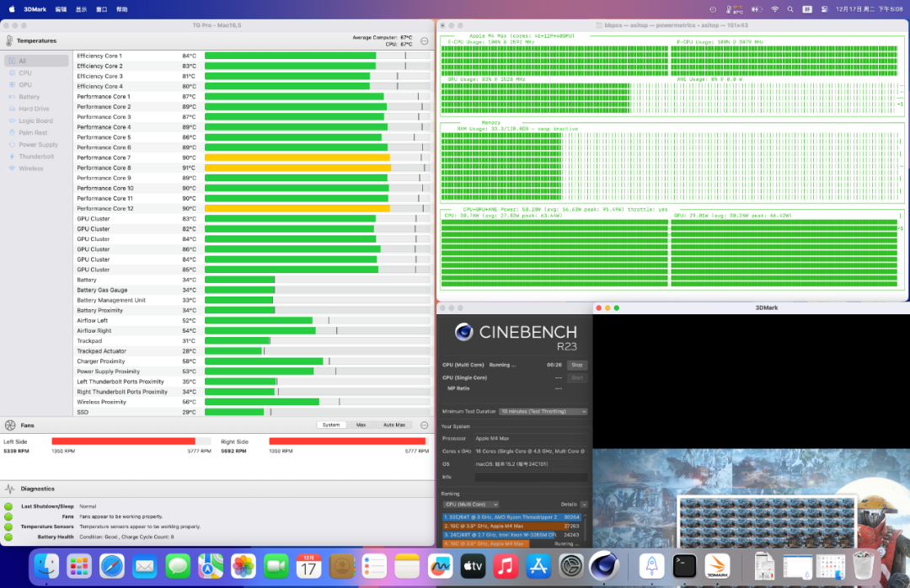
Task: Select Thunderbolt in the TG Pro sidebar
Action: click(x=36, y=157)
